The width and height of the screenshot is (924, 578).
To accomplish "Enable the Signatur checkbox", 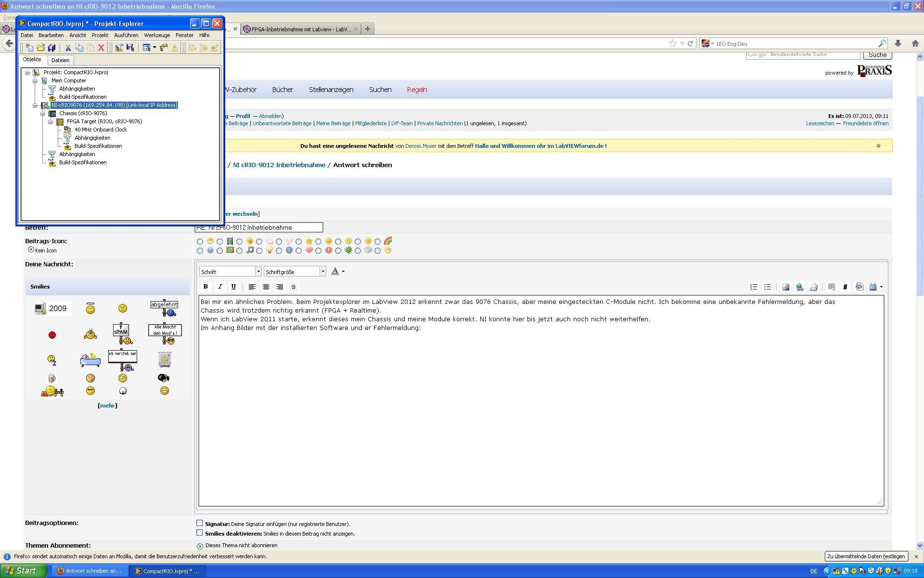I will coord(199,523).
